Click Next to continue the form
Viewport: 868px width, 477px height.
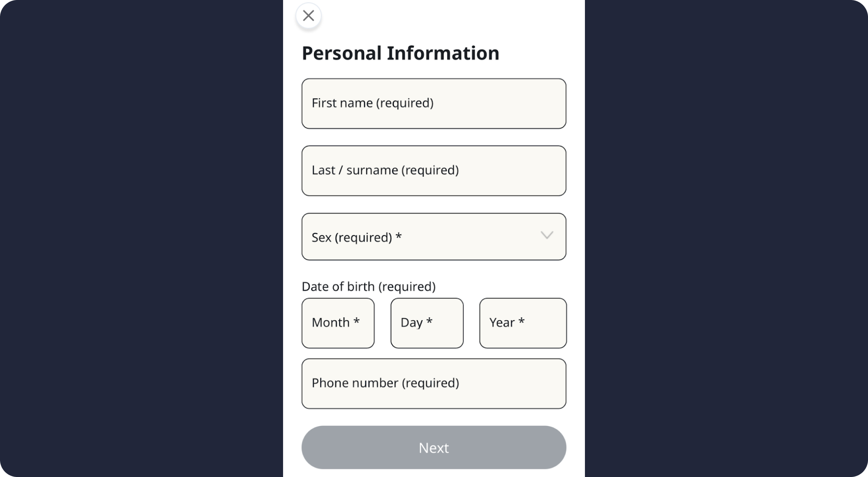click(433, 447)
